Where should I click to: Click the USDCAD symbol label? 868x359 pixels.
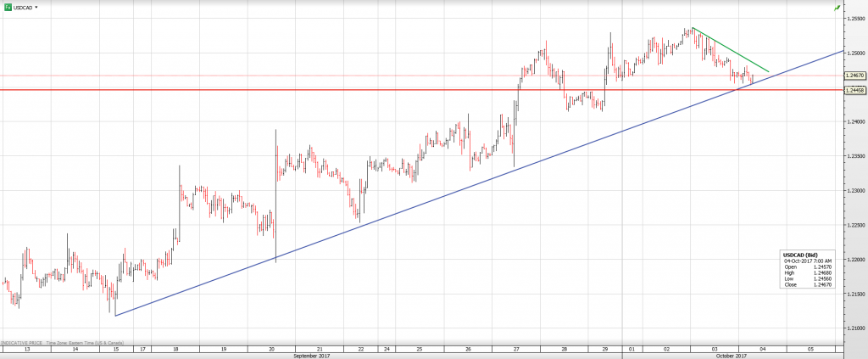pyautogui.click(x=23, y=7)
